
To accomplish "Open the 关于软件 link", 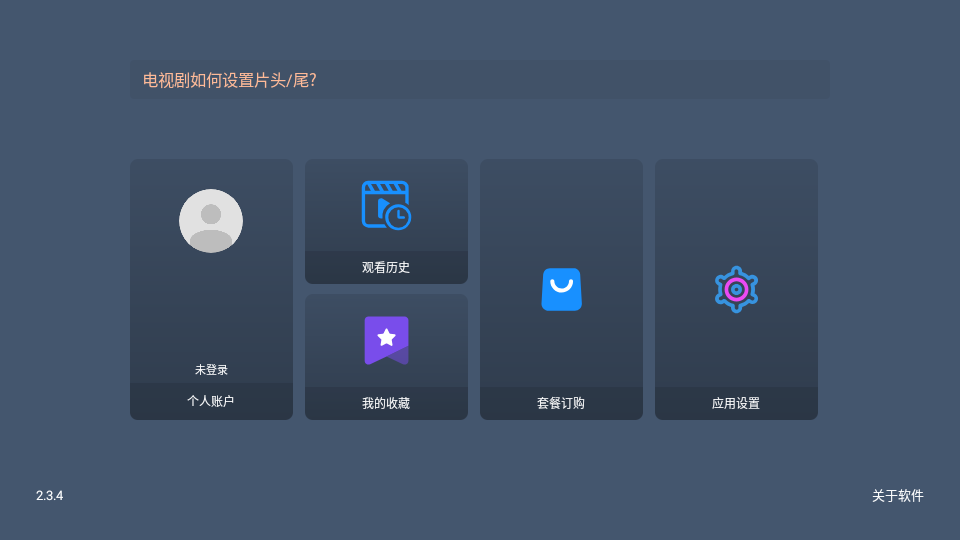I will (x=897, y=496).
